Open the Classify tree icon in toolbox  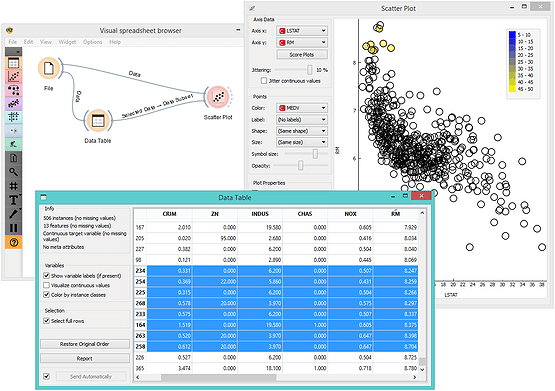[13, 90]
